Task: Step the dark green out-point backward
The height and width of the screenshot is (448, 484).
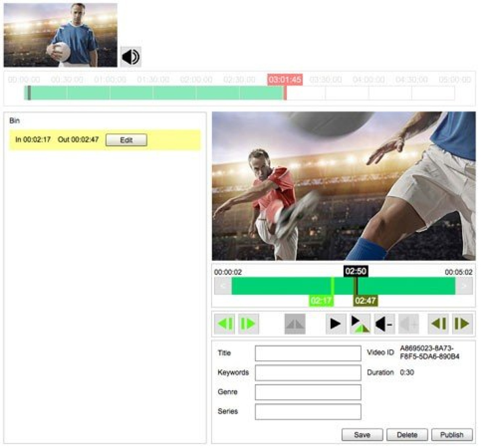Action: 438,324
